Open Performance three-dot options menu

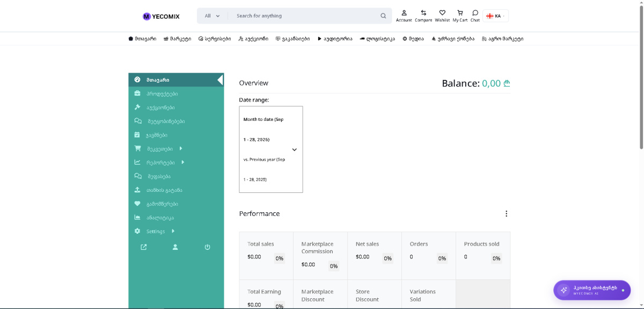tap(506, 213)
